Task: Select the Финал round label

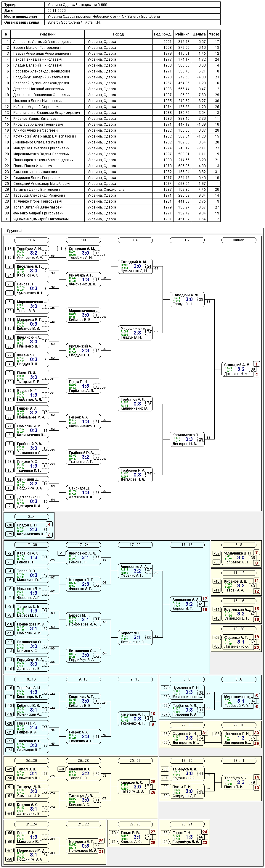Action: pyautogui.click(x=239, y=240)
